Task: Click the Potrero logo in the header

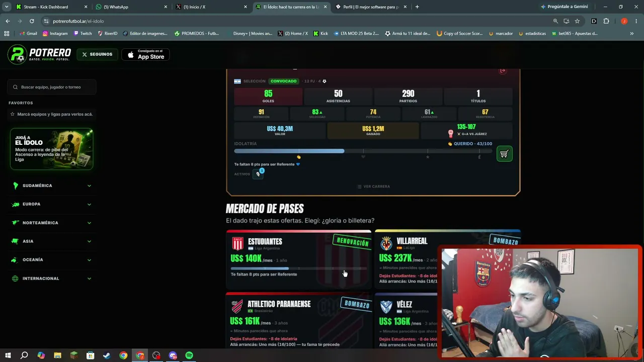Action: (x=39, y=54)
